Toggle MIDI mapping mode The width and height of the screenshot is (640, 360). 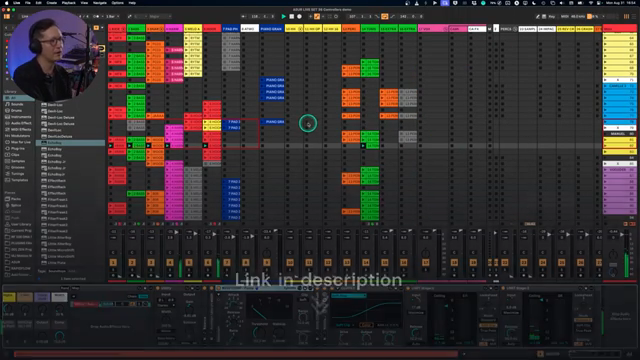[565, 16]
